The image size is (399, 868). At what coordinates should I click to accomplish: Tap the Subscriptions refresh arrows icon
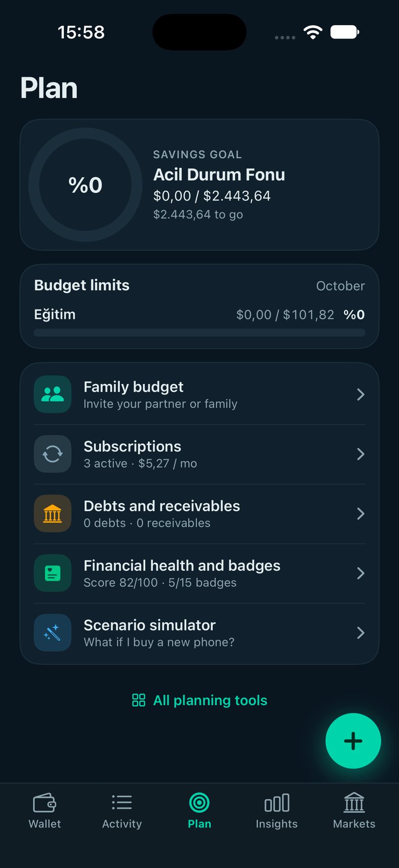(53, 454)
